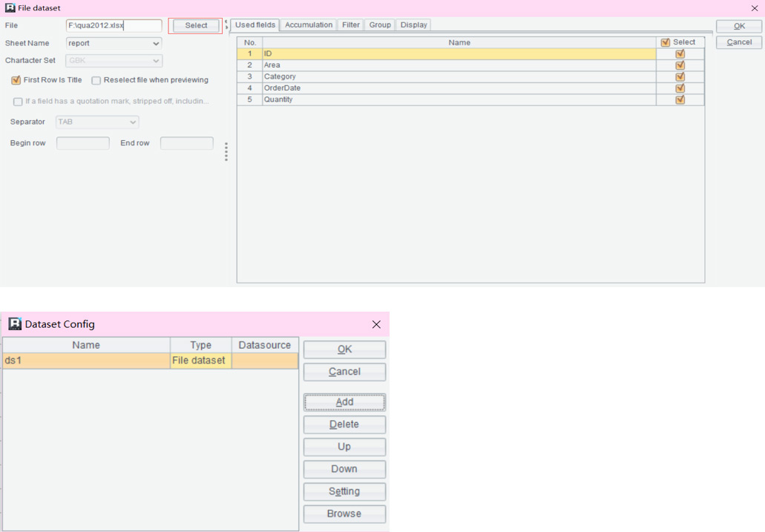Image resolution: width=765 pixels, height=532 pixels.
Task: Click the File dataset window app icon
Action: (10, 8)
